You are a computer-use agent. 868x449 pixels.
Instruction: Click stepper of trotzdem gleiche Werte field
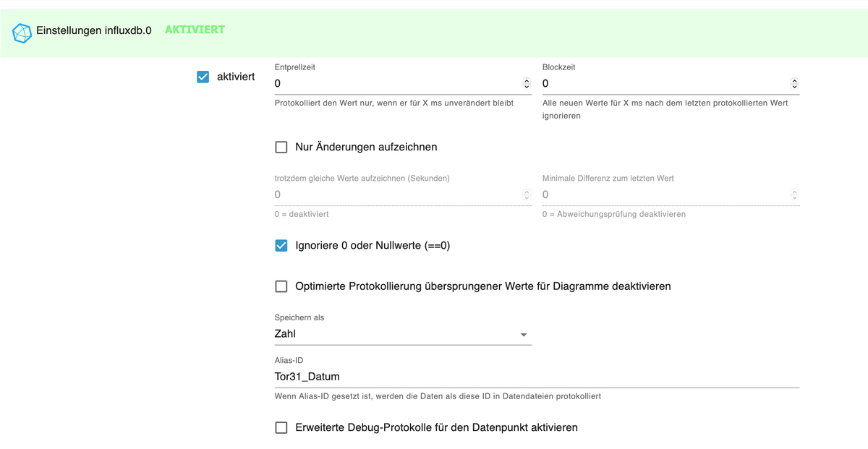(x=526, y=194)
